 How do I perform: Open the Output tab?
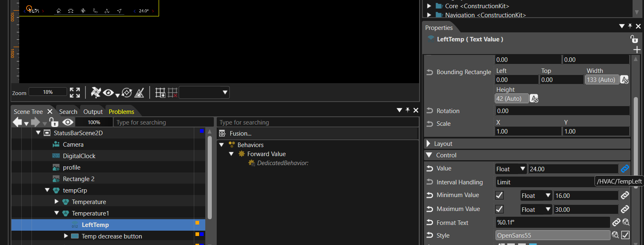pyautogui.click(x=93, y=111)
